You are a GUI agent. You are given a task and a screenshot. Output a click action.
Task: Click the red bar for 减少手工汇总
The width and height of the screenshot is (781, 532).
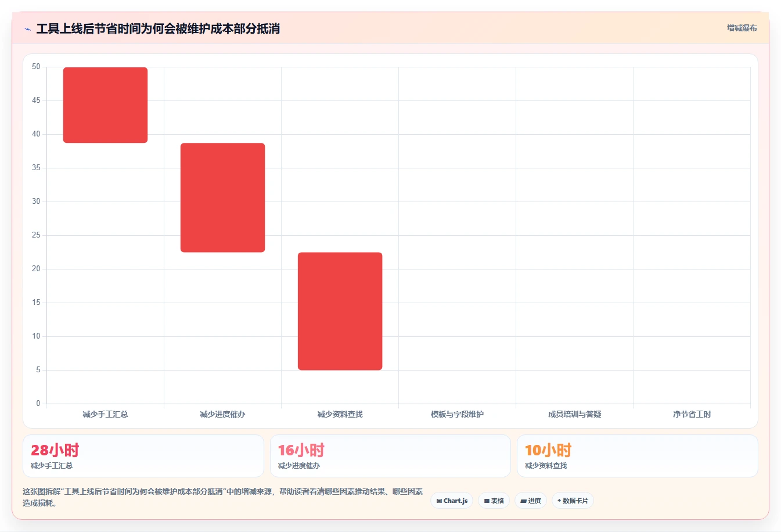[105, 105]
